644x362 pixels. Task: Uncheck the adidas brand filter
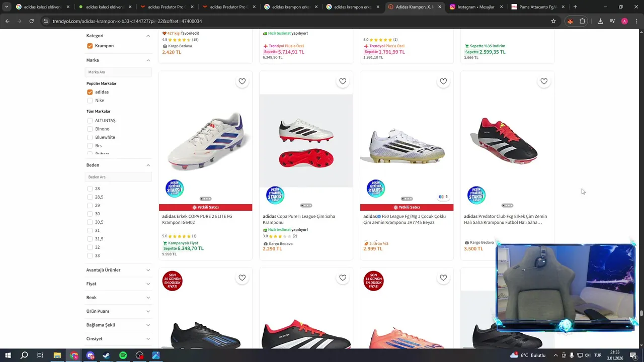pos(90,92)
